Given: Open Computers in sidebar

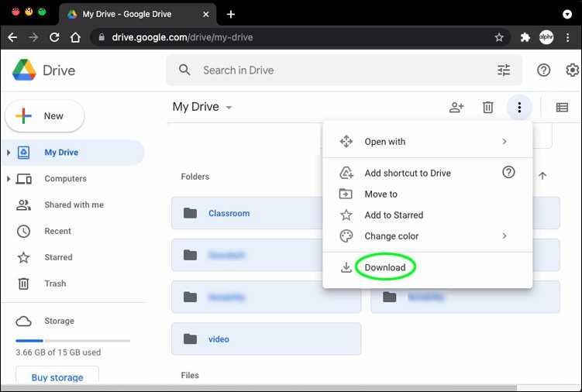Looking at the screenshot, I should [x=73, y=178].
